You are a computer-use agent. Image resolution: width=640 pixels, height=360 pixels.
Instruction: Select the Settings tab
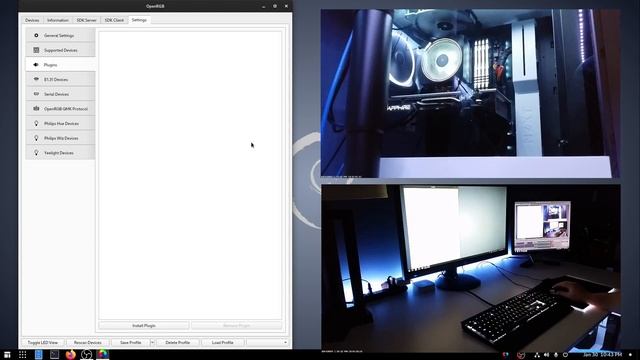139,20
